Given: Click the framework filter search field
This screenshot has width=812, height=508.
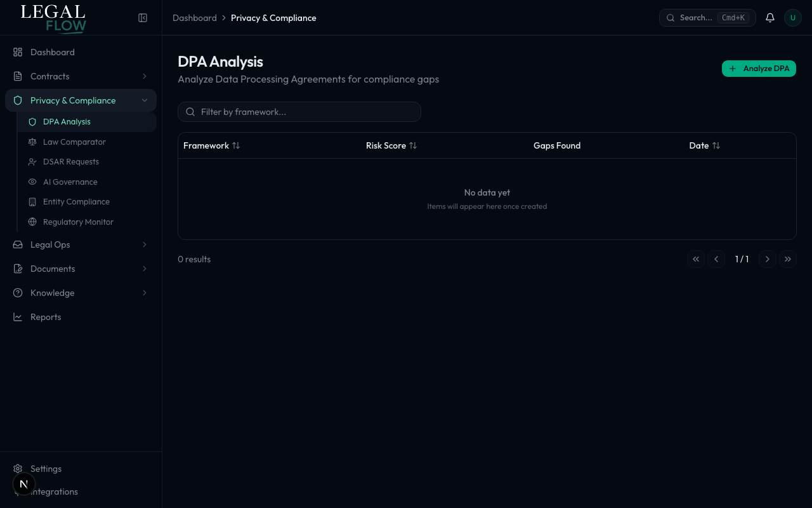Looking at the screenshot, I should 299,112.
